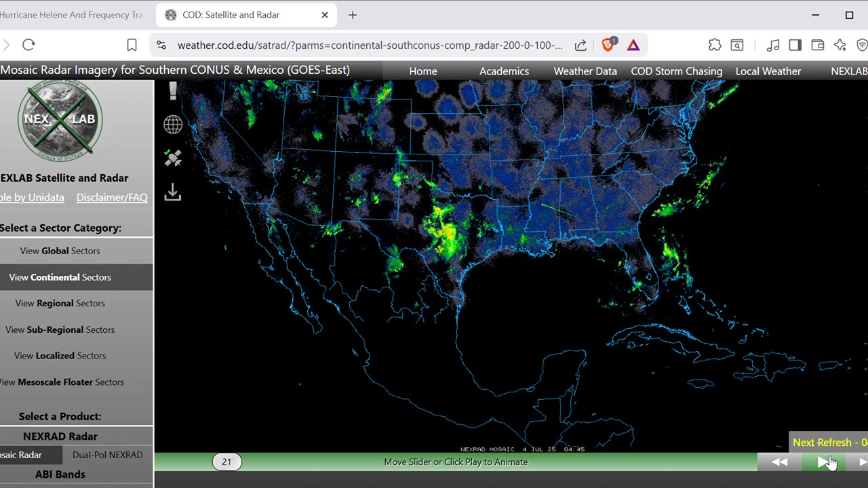This screenshot has width=868, height=488.
Task: Click the exclamation alert icon on map
Action: [x=173, y=91]
